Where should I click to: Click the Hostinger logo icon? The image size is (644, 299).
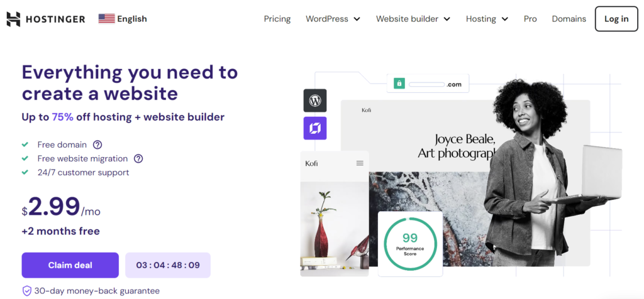[13, 19]
